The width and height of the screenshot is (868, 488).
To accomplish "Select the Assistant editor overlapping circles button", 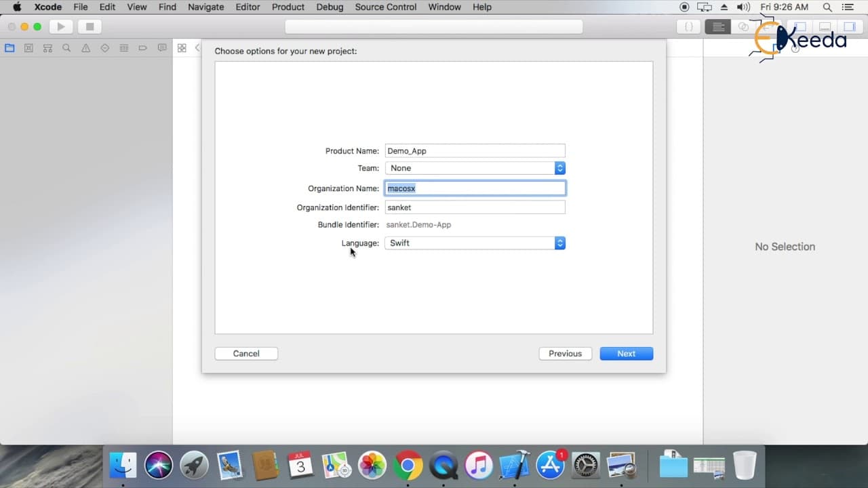I will tap(743, 27).
